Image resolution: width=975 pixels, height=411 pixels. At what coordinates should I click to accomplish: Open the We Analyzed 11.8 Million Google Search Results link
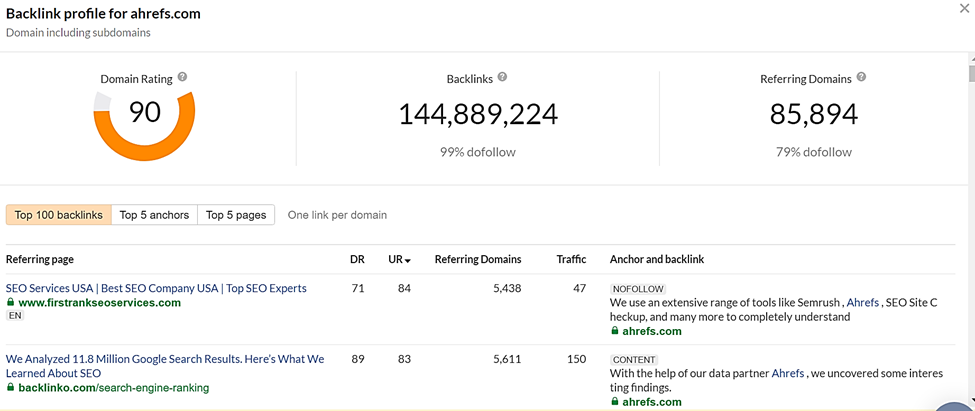tap(165, 366)
